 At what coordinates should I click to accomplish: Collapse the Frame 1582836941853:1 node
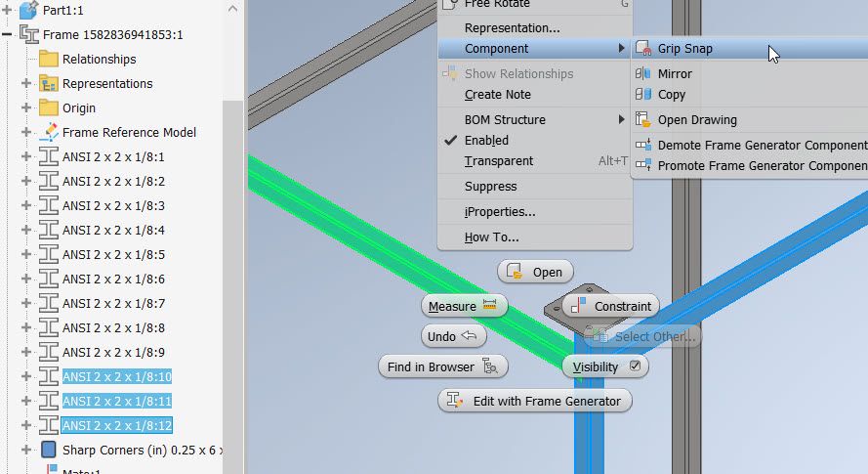coord(7,34)
